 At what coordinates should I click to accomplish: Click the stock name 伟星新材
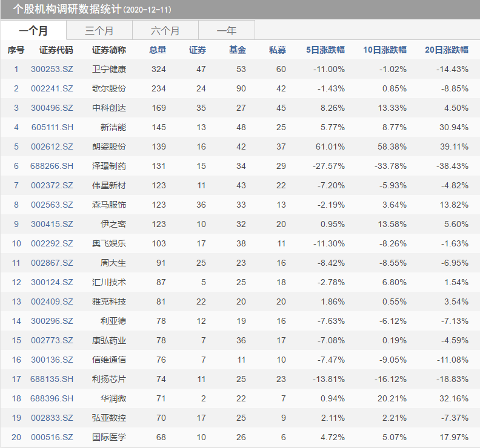(x=109, y=185)
